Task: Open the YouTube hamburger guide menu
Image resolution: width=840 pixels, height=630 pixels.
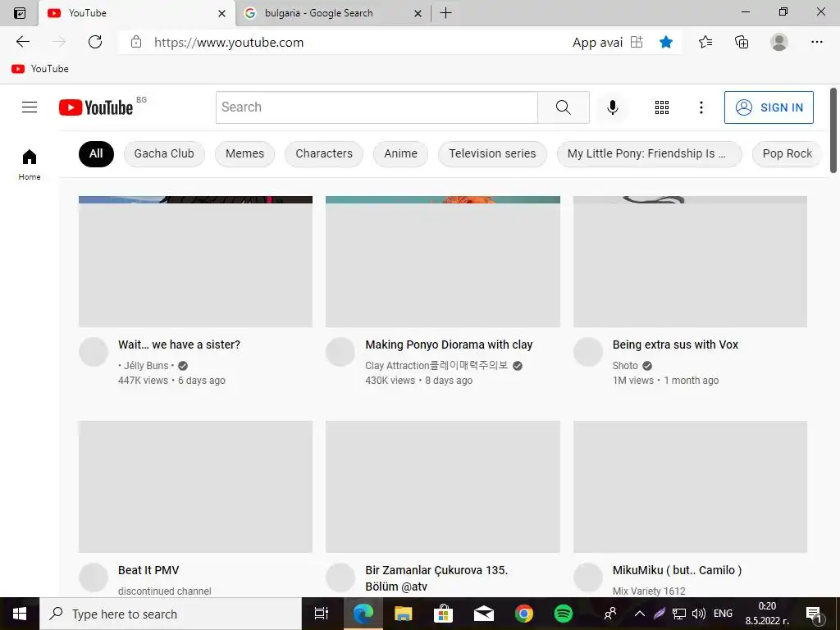Action: pyautogui.click(x=30, y=107)
